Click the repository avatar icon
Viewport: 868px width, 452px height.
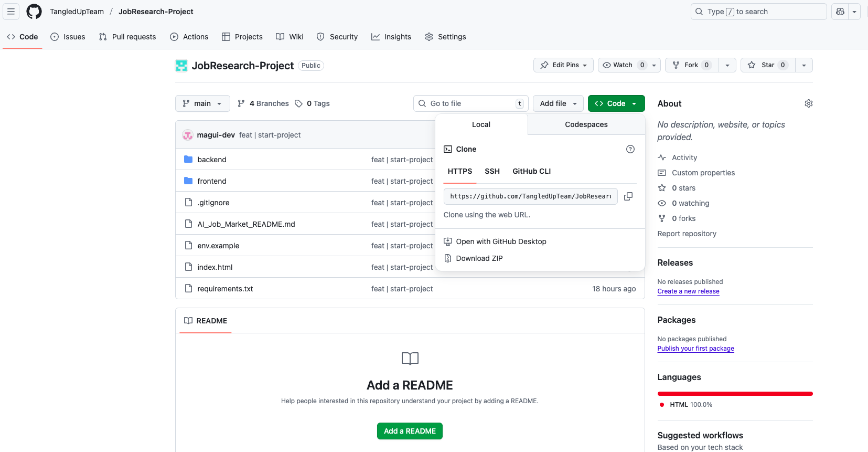tap(181, 66)
